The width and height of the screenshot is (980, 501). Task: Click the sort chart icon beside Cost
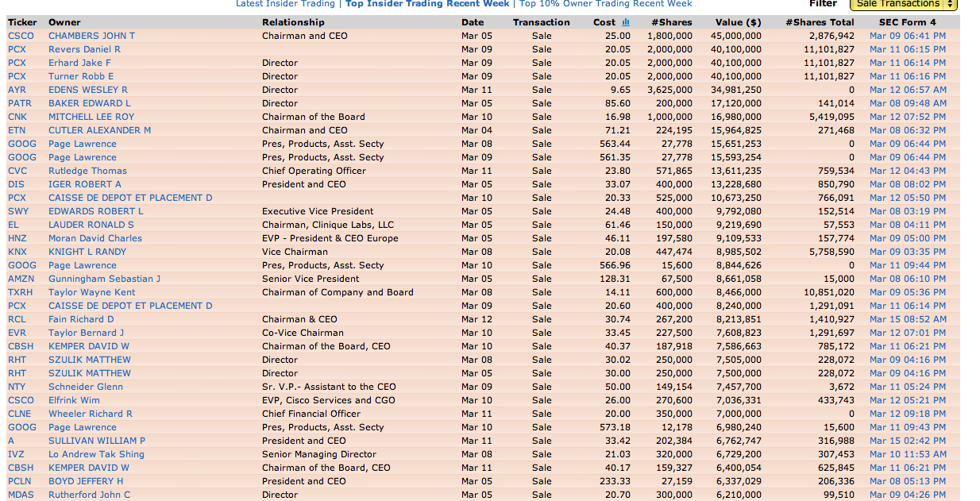(625, 22)
